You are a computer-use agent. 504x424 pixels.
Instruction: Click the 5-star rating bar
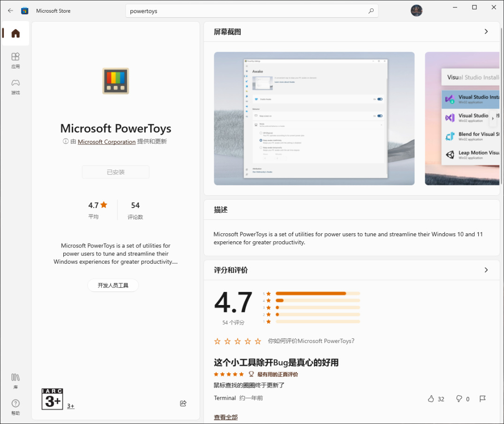[317, 293]
